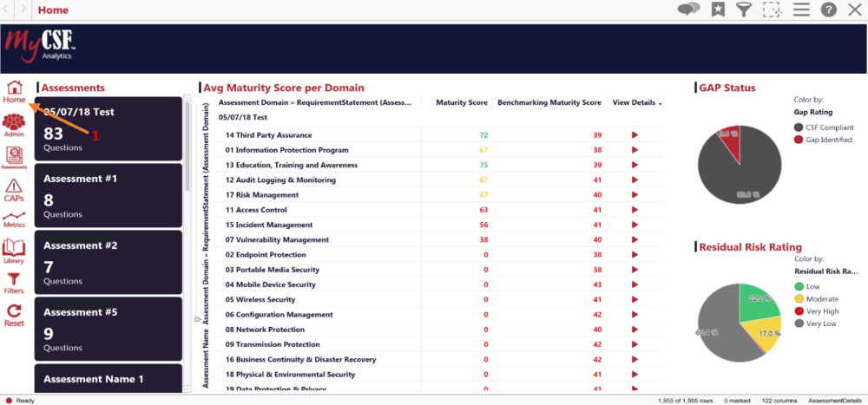View details arrow for Access Control

pos(635,210)
